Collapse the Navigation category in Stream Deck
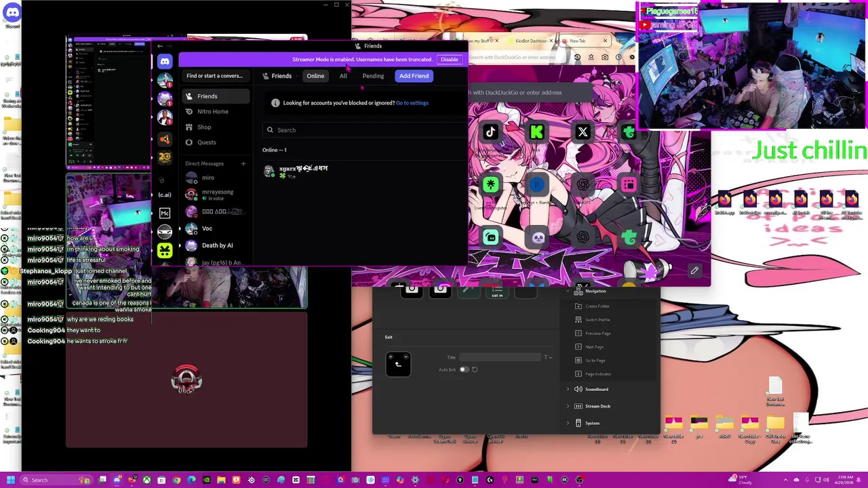 [568, 291]
